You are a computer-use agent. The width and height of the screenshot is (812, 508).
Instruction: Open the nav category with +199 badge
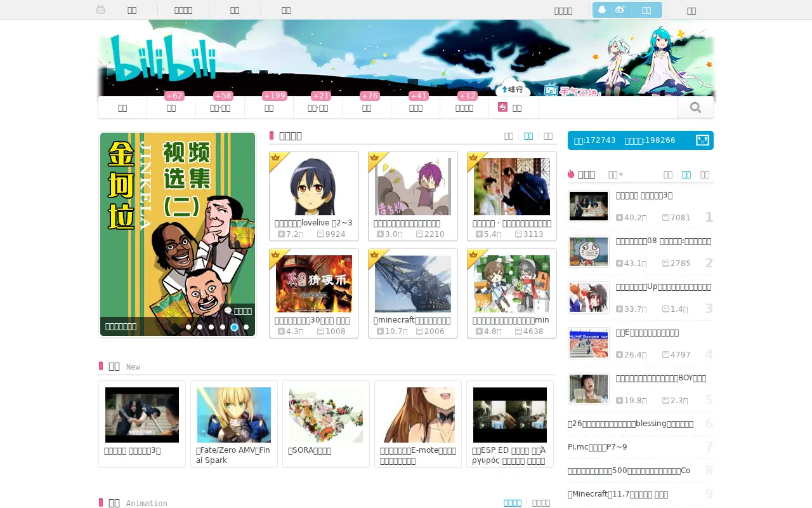click(x=269, y=107)
